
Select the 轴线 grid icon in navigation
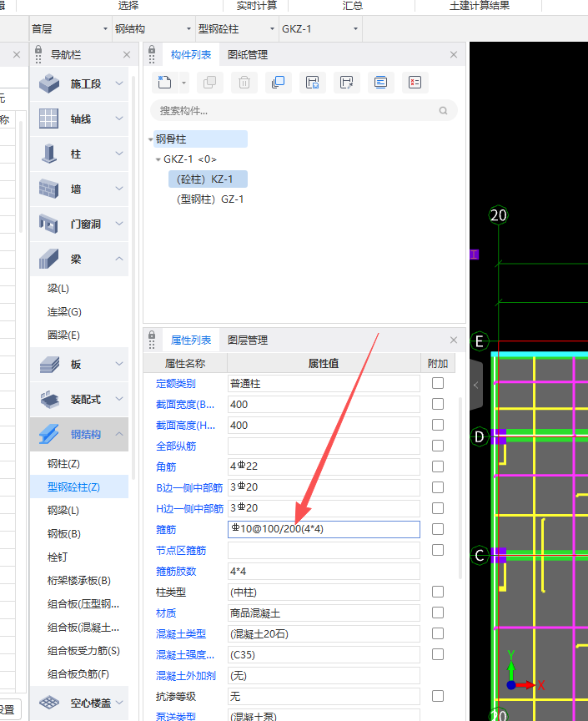tap(49, 119)
